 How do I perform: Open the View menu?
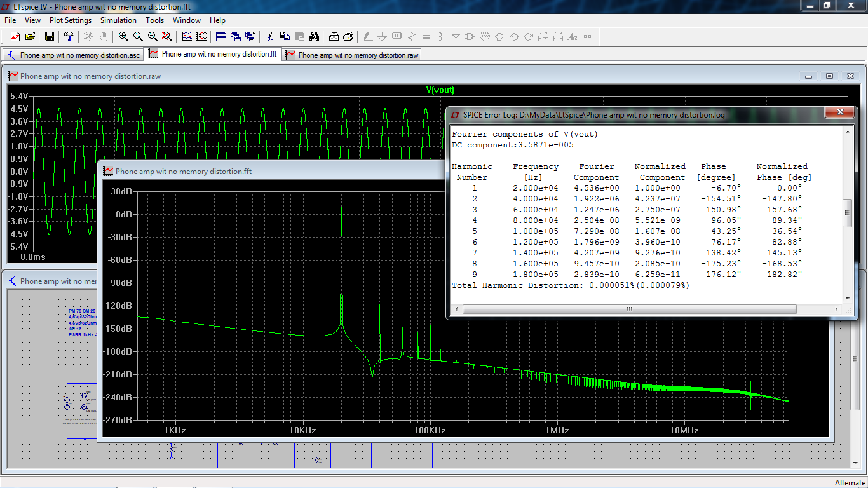pos(32,20)
